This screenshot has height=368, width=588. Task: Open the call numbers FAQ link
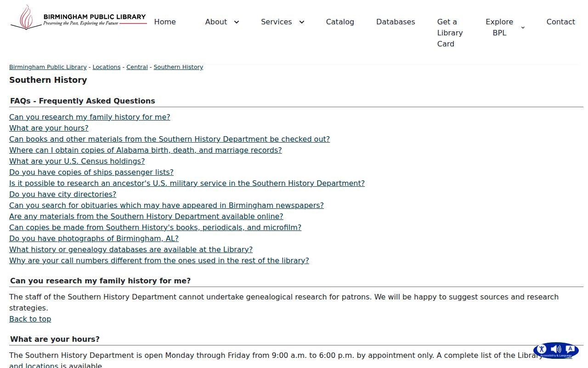[x=159, y=260]
